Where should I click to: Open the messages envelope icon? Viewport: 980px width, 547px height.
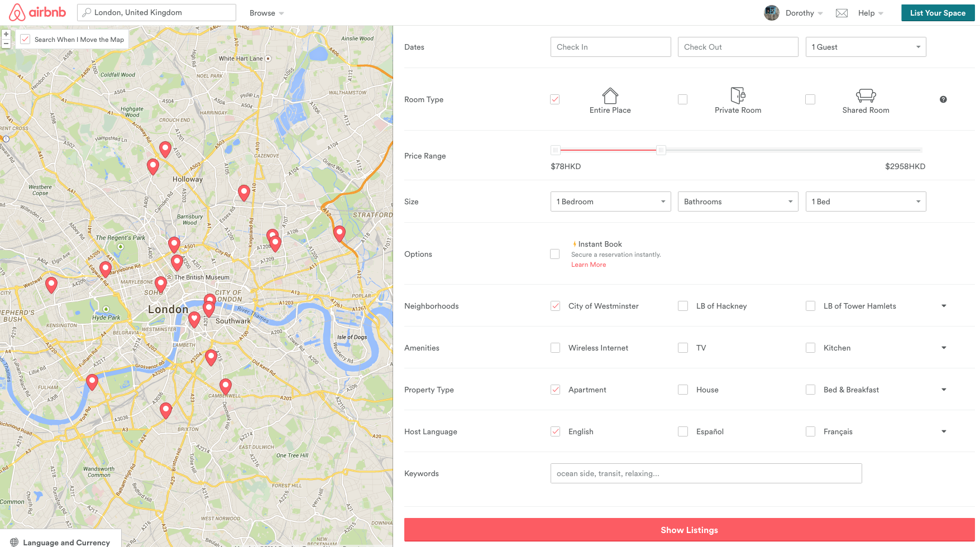pyautogui.click(x=842, y=13)
